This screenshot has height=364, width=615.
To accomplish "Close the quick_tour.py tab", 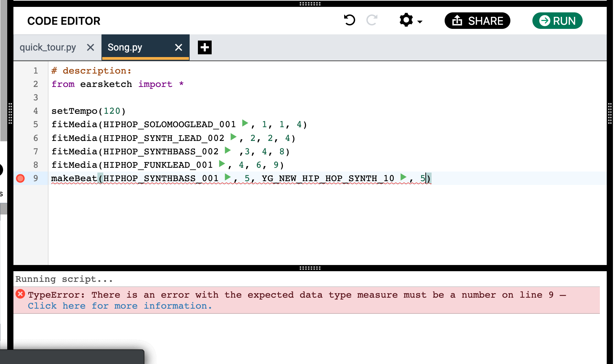I will pyautogui.click(x=91, y=47).
